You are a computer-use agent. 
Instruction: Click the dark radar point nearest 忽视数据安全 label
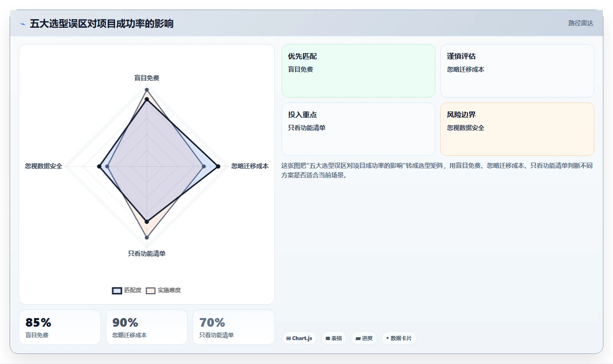click(99, 166)
